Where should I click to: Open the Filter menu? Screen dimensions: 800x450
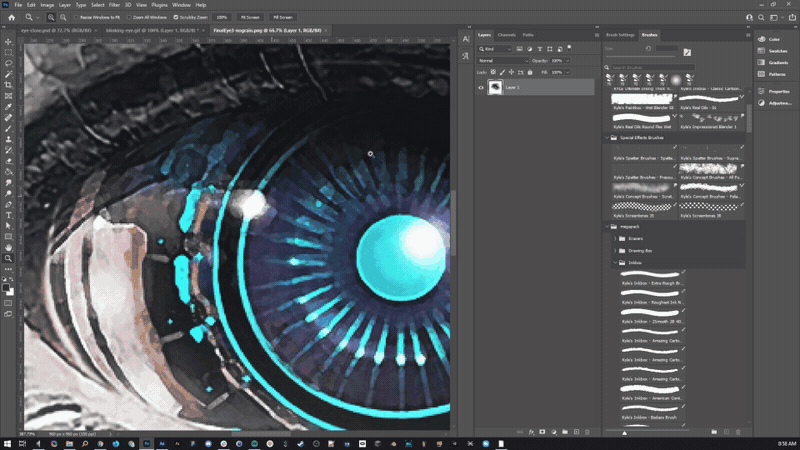coord(114,5)
